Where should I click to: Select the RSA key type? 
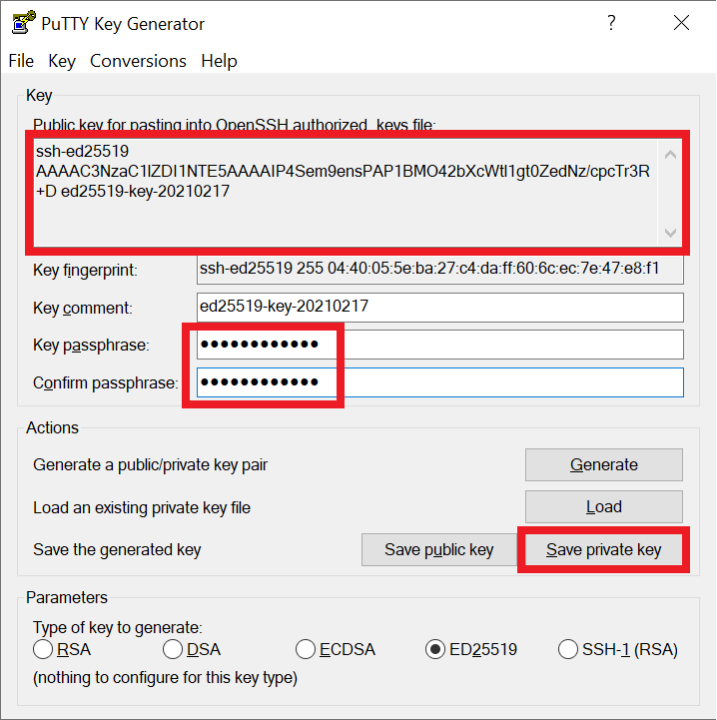(x=62, y=649)
